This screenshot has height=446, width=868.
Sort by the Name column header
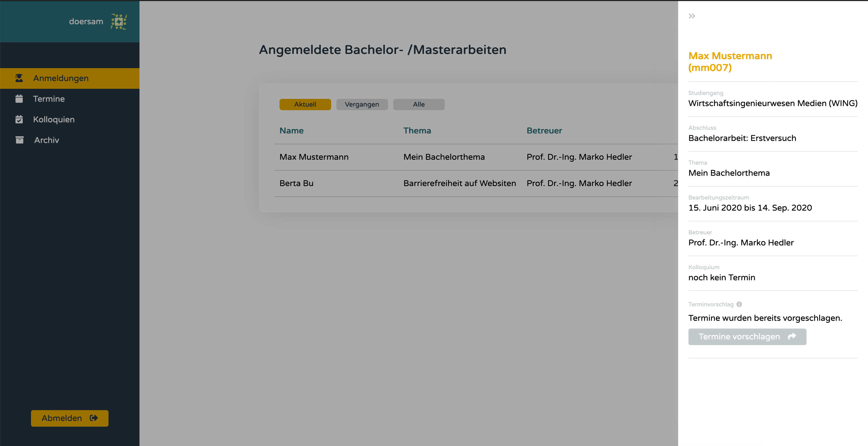(291, 131)
